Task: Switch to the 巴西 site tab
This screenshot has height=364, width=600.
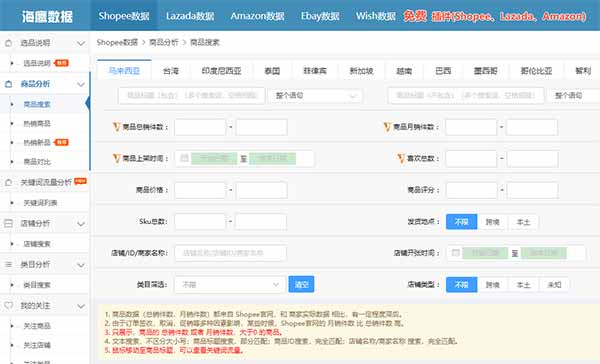Action: coord(443,71)
